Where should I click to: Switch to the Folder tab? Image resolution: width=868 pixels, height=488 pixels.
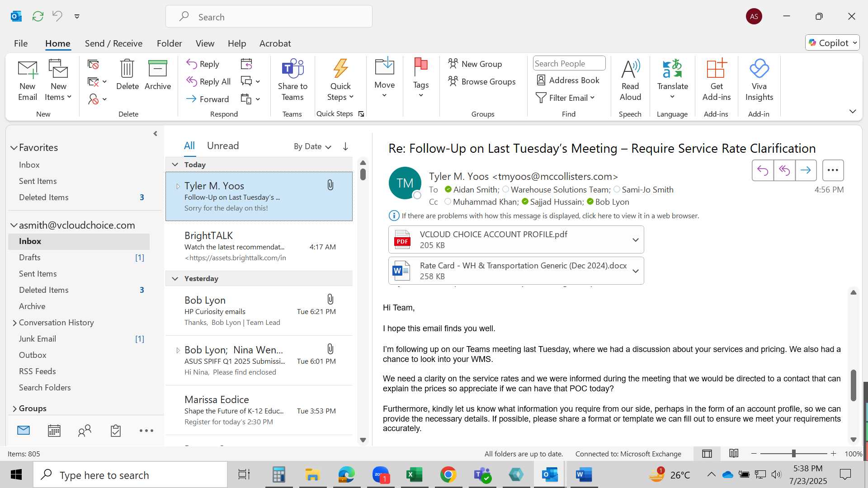(x=170, y=43)
